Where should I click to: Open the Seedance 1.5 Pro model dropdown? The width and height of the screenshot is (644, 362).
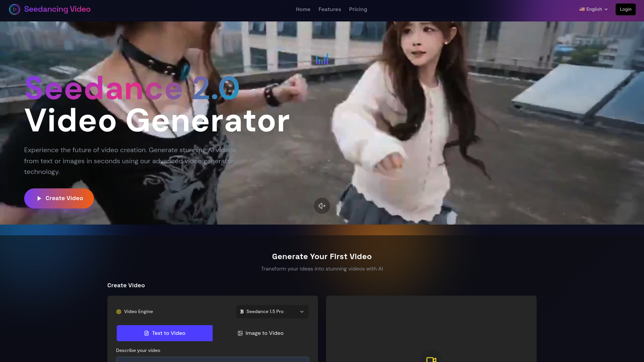pos(272,311)
